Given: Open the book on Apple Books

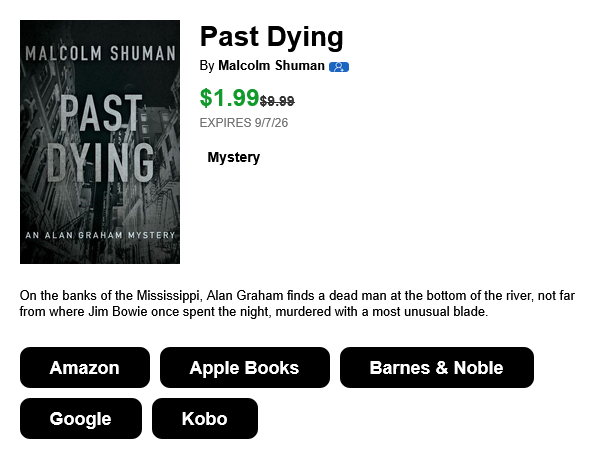Looking at the screenshot, I should 245,367.
